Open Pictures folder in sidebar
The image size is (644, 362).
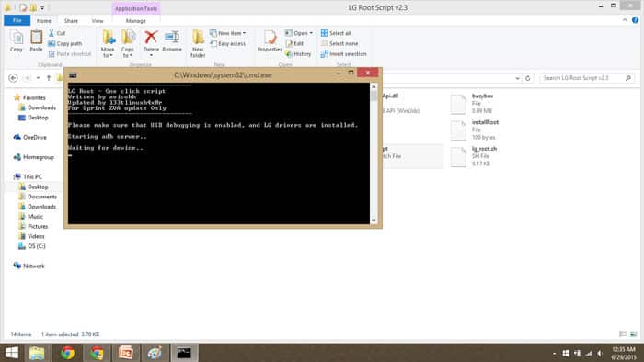[34, 226]
